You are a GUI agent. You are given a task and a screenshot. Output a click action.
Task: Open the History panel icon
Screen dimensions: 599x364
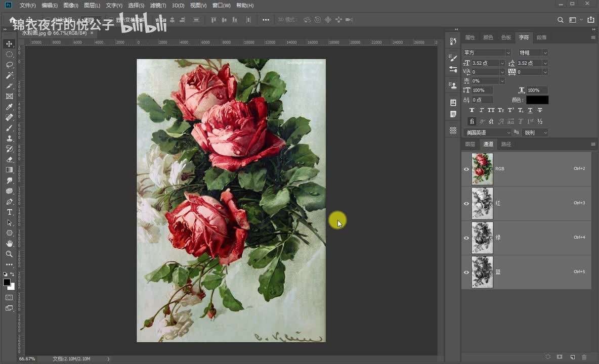453,41
